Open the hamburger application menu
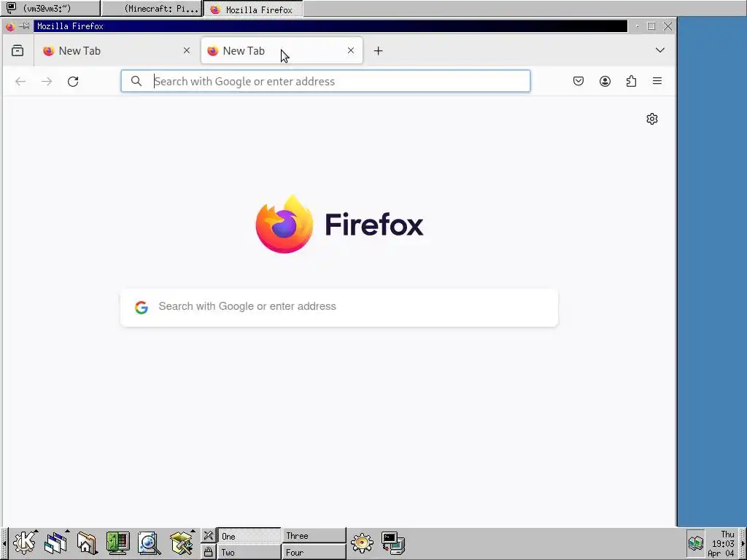 tap(657, 82)
